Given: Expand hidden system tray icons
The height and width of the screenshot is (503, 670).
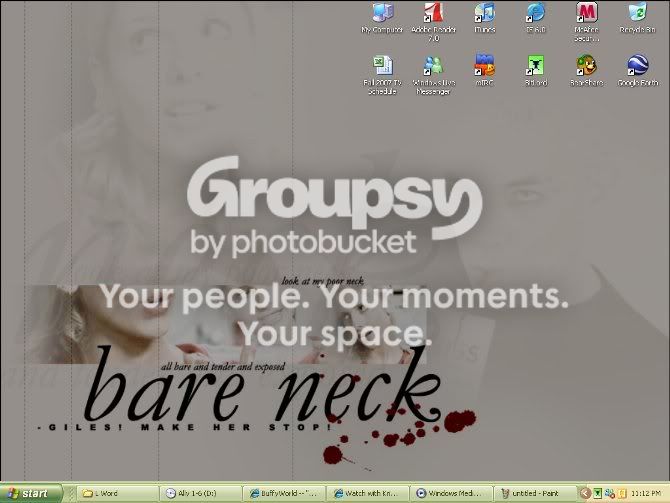Looking at the screenshot, I should tap(585, 494).
